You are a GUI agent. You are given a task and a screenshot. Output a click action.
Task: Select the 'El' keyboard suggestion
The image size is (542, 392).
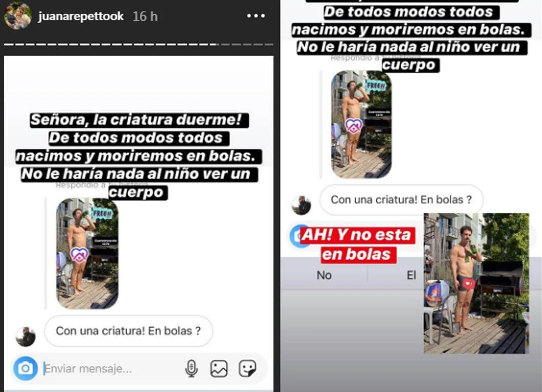pyautogui.click(x=411, y=275)
